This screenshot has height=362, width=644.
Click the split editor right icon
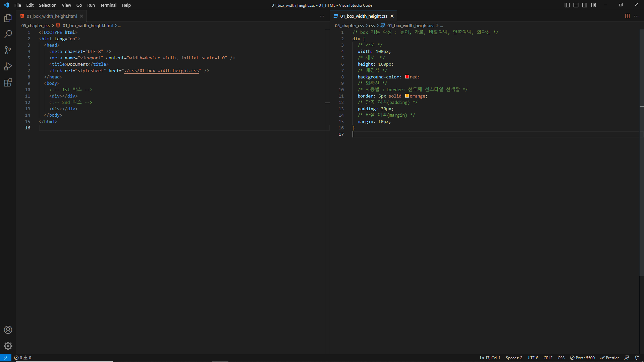point(628,16)
